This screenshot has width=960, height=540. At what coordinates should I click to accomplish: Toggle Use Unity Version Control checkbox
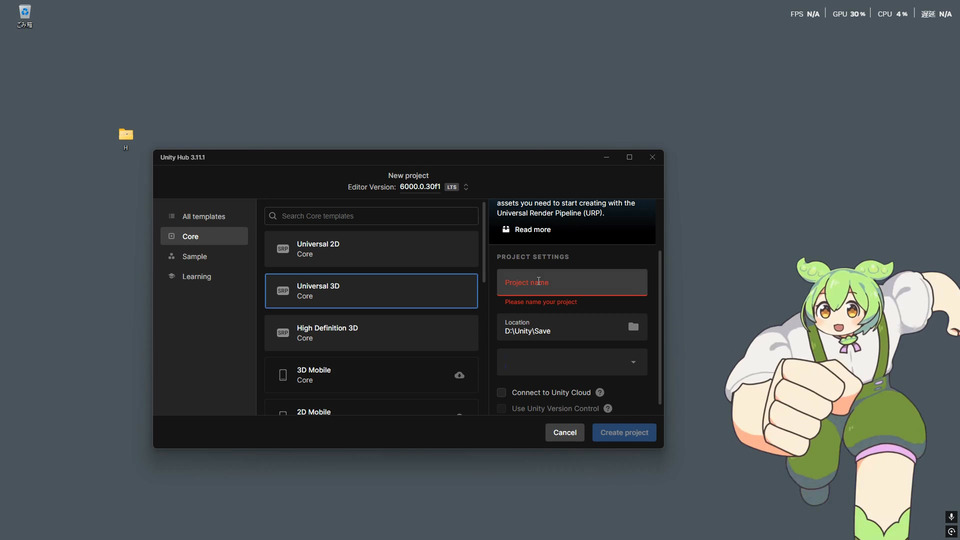(x=501, y=408)
